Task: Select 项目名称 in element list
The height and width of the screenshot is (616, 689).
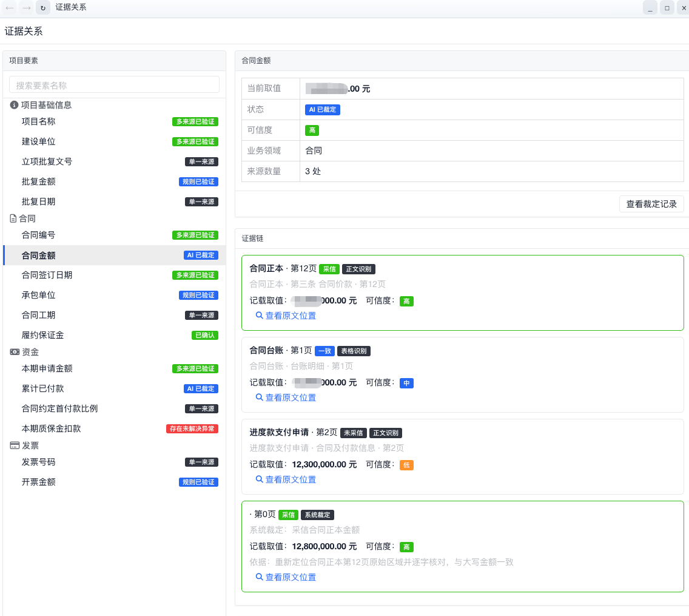Action: click(x=114, y=122)
